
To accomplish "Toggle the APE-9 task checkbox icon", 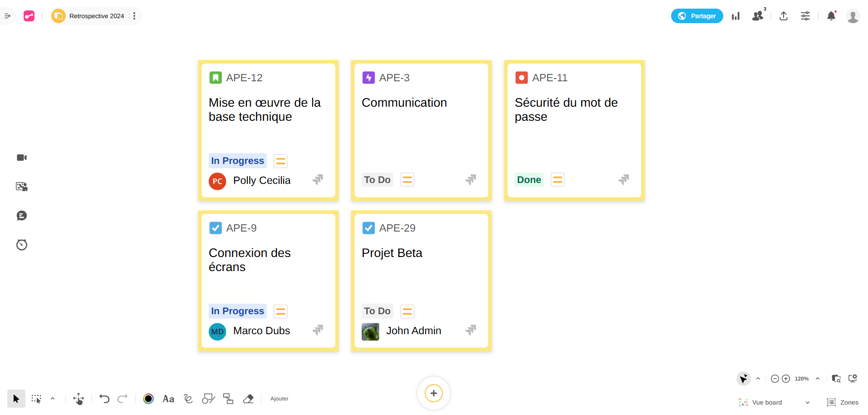I will (x=216, y=228).
